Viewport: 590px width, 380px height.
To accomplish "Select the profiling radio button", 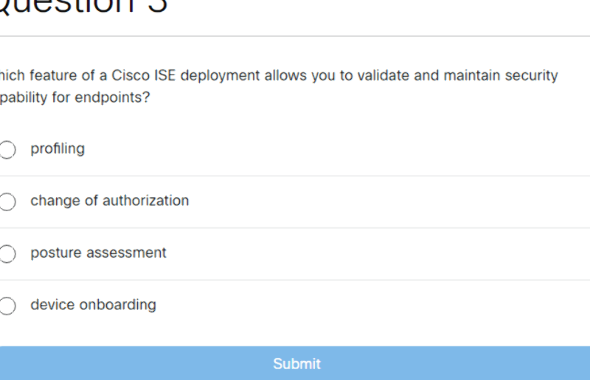I will tap(7, 150).
